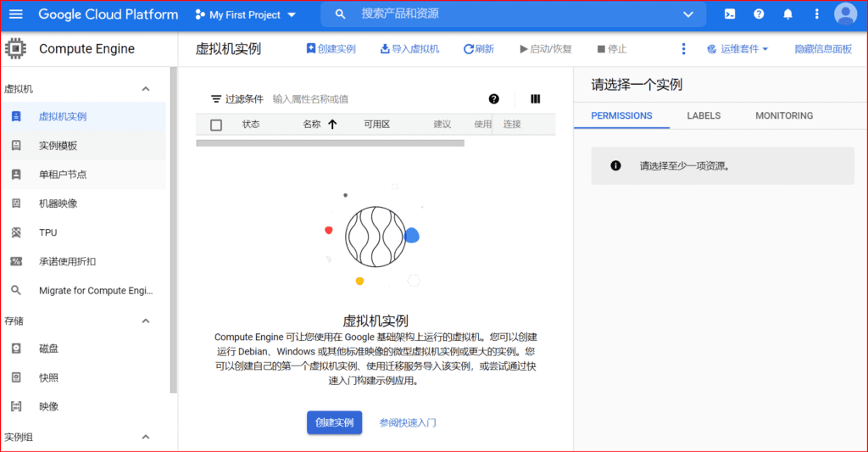Click the 过滤条件 filter icon
The image size is (868, 452).
216,99
